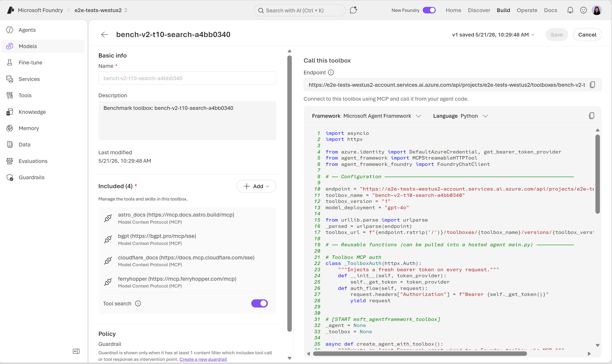Open the Operate tab
The width and height of the screenshot is (612, 364).
(x=527, y=10)
